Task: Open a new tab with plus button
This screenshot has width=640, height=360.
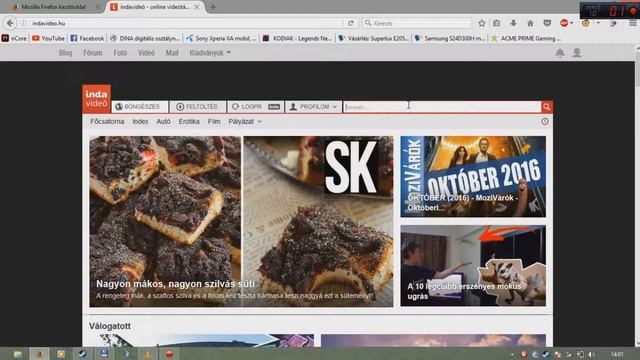Action: [x=213, y=7]
